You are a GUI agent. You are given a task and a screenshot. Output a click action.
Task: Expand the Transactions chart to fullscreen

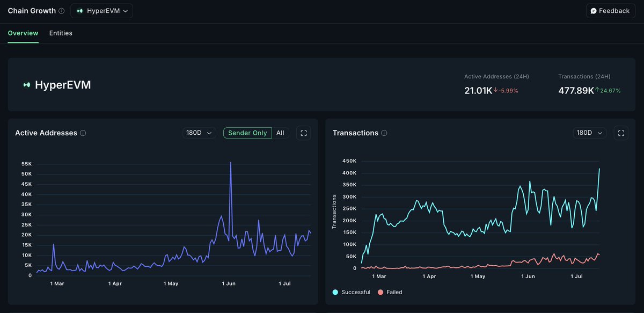(621, 133)
